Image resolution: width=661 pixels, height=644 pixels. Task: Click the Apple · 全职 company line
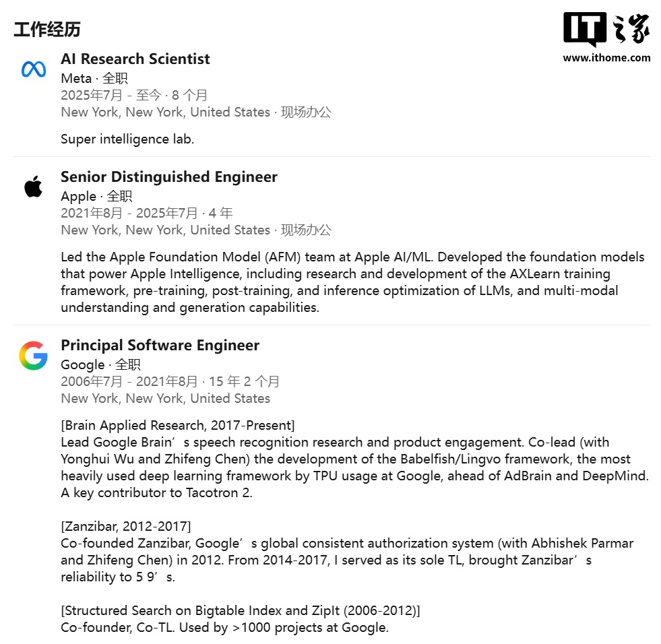pos(96,196)
